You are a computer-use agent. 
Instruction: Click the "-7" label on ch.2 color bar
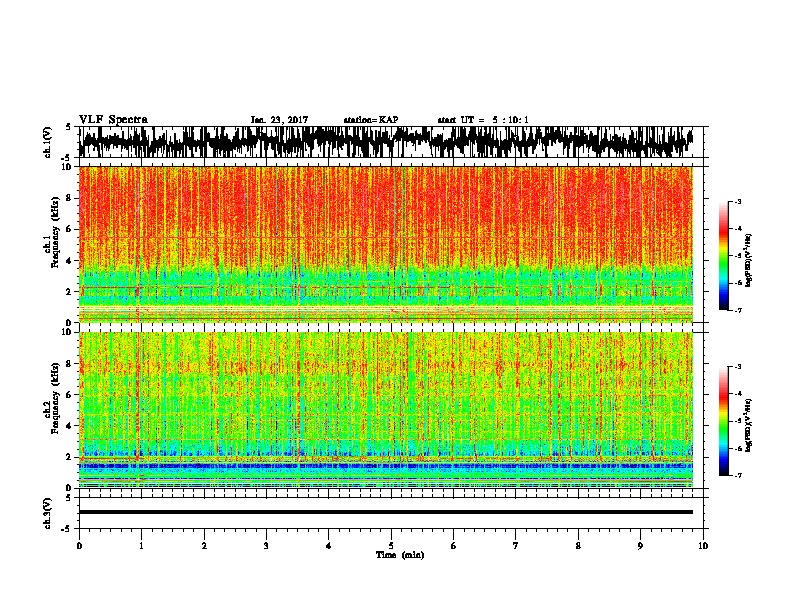pos(737,475)
